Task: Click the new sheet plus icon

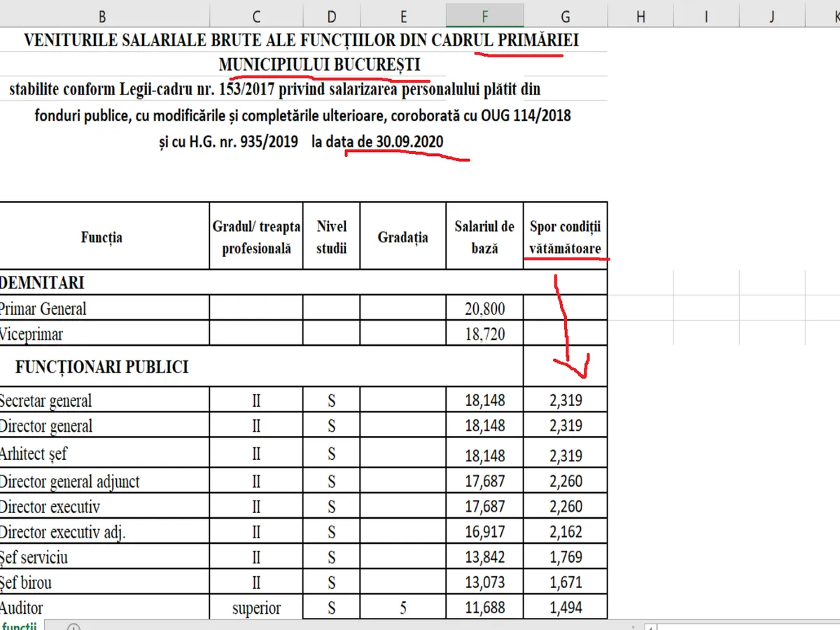Action: tap(75, 626)
